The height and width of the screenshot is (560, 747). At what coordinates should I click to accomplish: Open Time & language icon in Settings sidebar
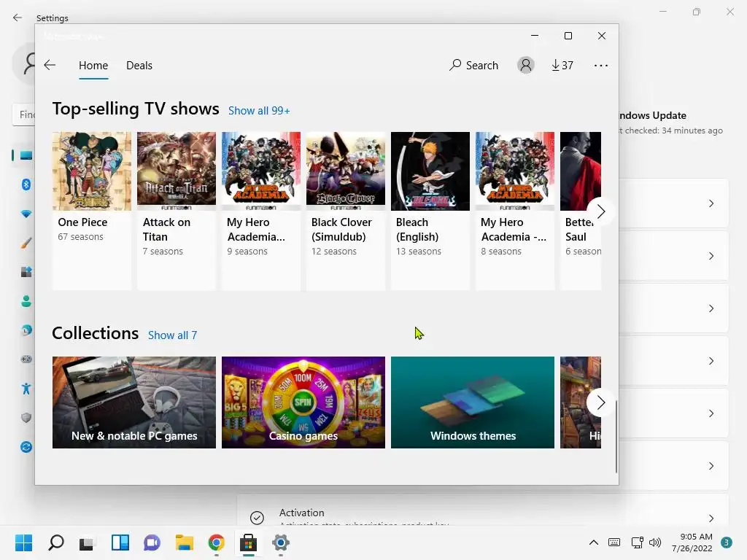(x=26, y=330)
